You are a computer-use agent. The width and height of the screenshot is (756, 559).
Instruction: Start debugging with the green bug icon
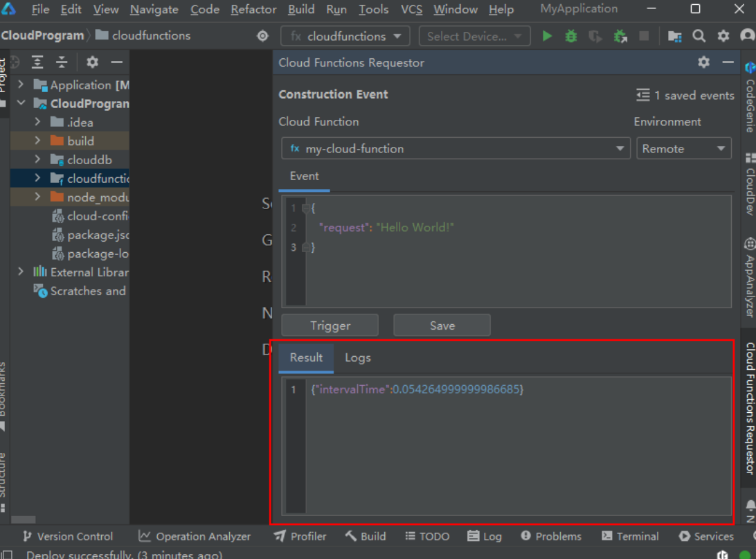571,36
